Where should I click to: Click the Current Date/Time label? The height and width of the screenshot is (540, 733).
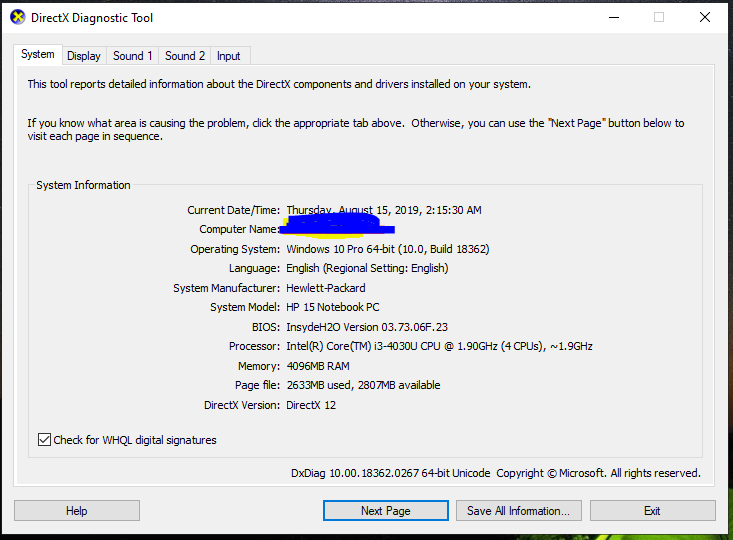point(233,210)
